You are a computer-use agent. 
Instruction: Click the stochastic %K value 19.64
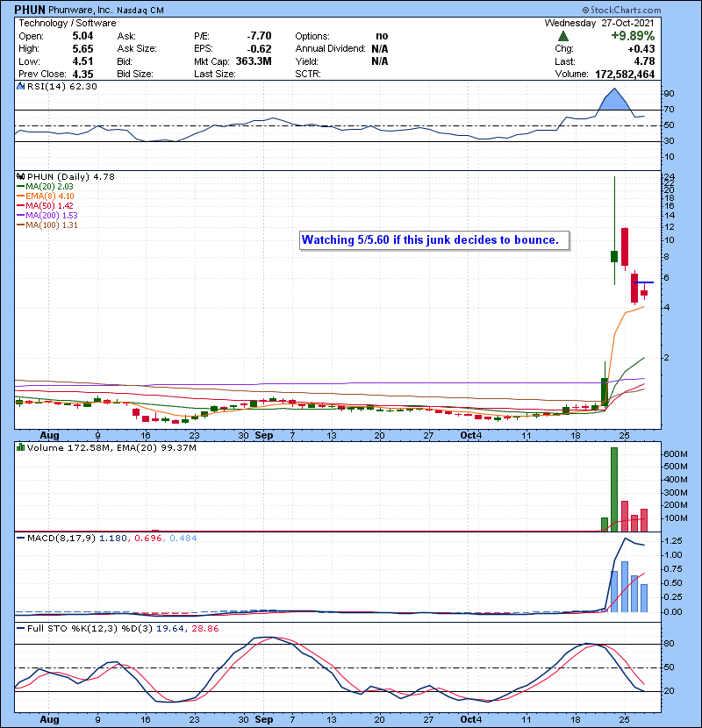click(x=169, y=629)
